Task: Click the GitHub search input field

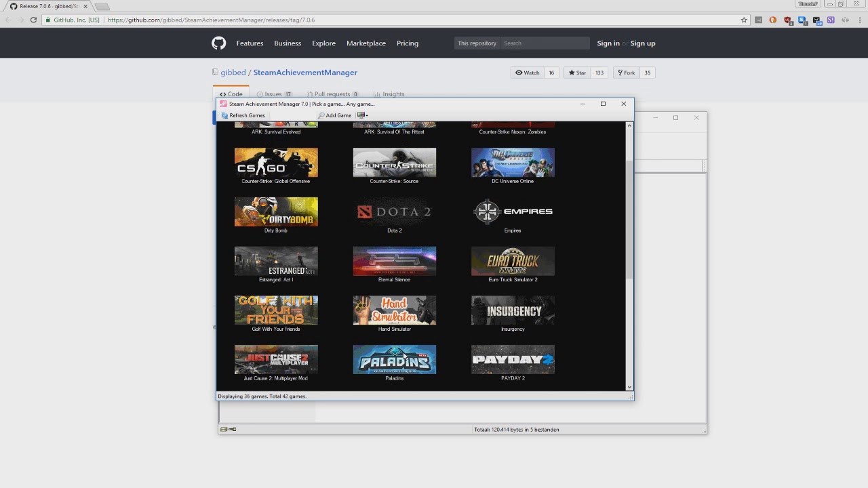Action: point(545,43)
